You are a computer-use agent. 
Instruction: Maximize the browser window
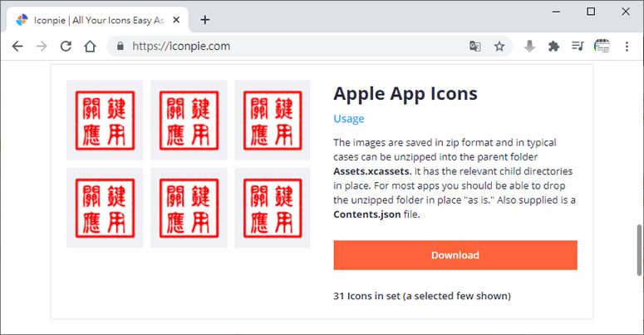coord(591,12)
